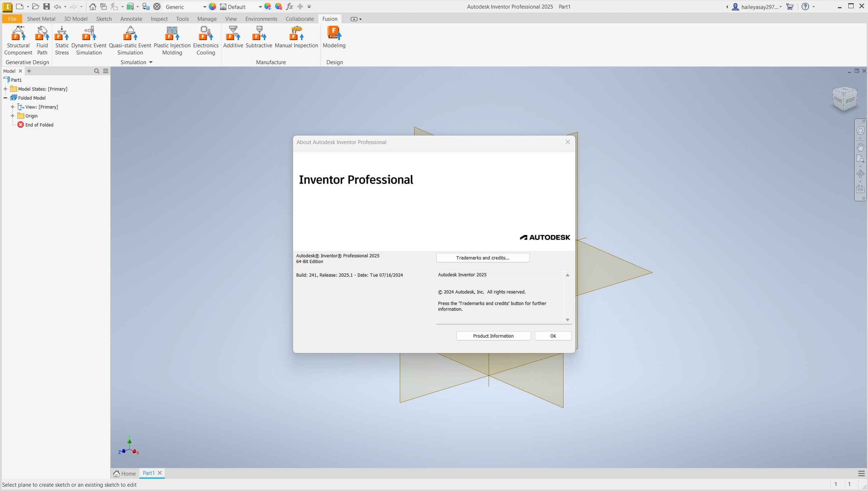Viewport: 868px width, 491px height.
Task: Open Dynamic Event Simulation
Action: click(89, 40)
